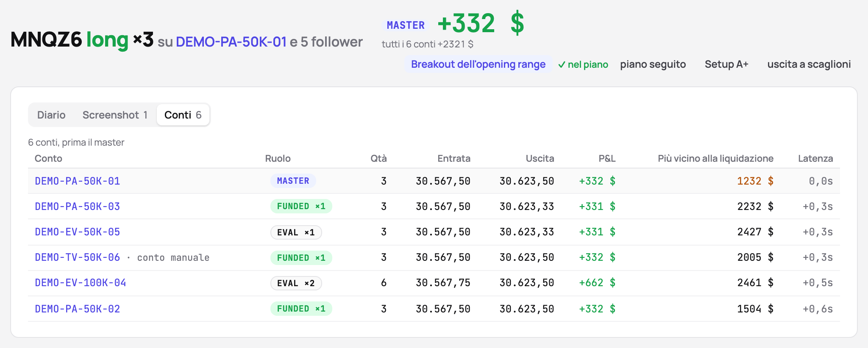
Task: Open account DEMO-PA-50K-03
Action: [78, 206]
